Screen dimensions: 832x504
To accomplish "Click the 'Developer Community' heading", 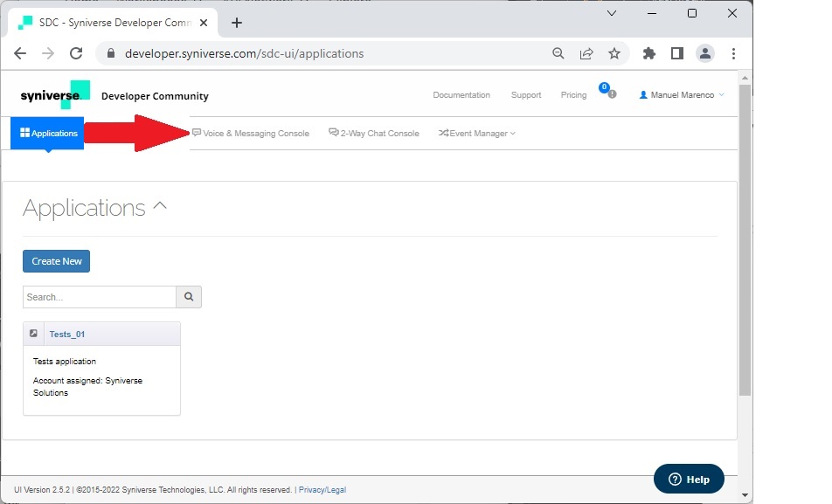I will [x=155, y=96].
